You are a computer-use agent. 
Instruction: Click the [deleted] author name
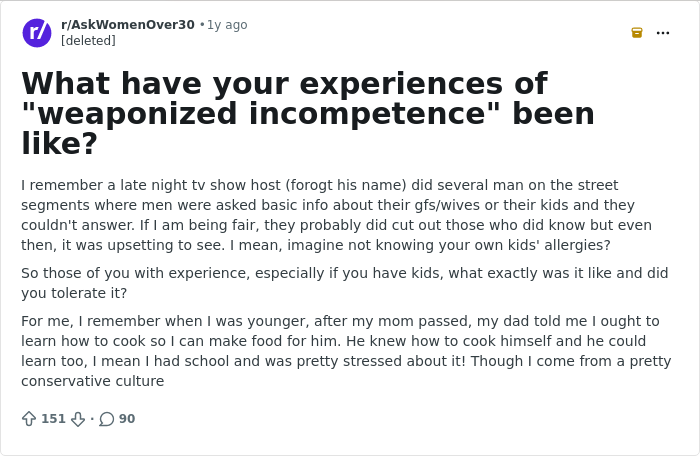88,41
